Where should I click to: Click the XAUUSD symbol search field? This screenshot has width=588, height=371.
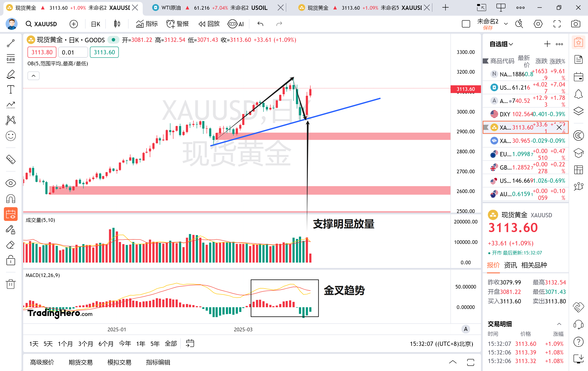click(x=41, y=24)
